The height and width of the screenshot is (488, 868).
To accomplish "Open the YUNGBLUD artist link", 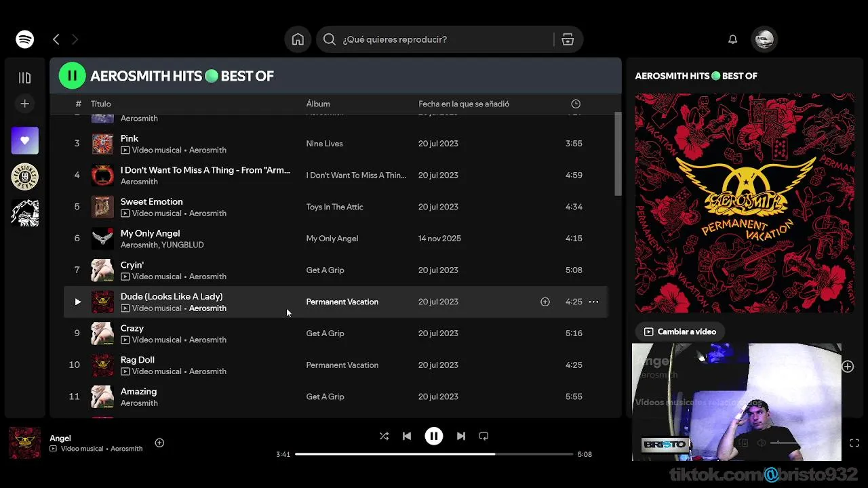I will pyautogui.click(x=182, y=245).
